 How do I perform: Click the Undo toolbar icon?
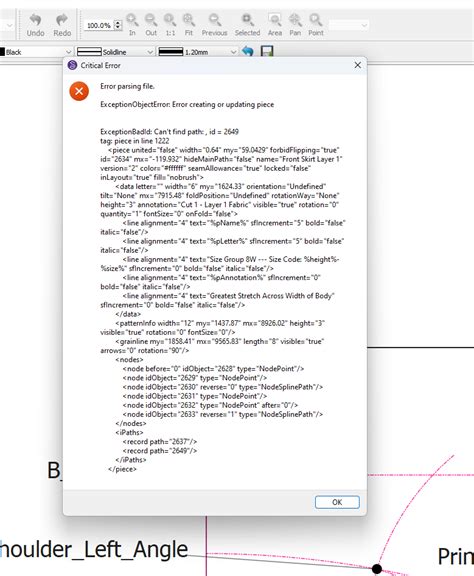pos(36,25)
